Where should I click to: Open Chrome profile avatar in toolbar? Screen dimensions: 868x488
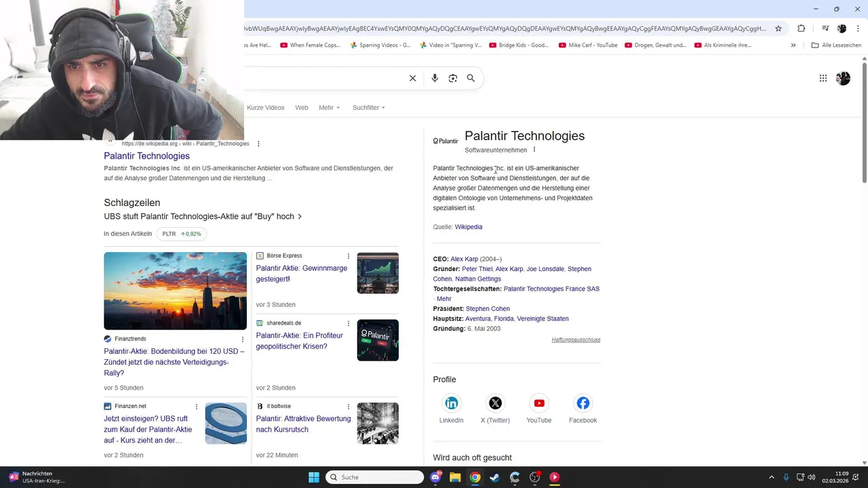(842, 28)
